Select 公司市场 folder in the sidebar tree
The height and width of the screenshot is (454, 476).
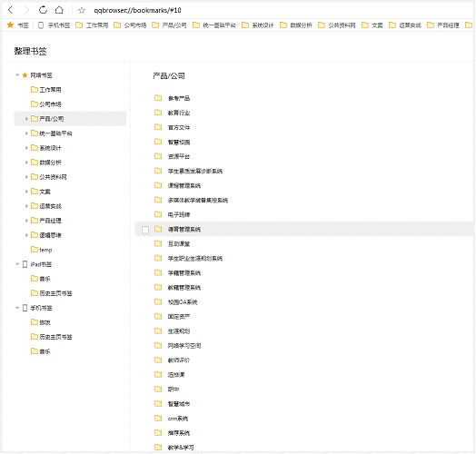(x=46, y=104)
